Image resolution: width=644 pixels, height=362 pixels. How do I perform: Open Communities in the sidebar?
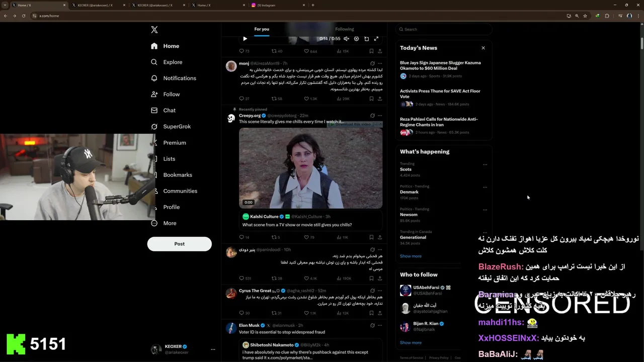pyautogui.click(x=180, y=191)
